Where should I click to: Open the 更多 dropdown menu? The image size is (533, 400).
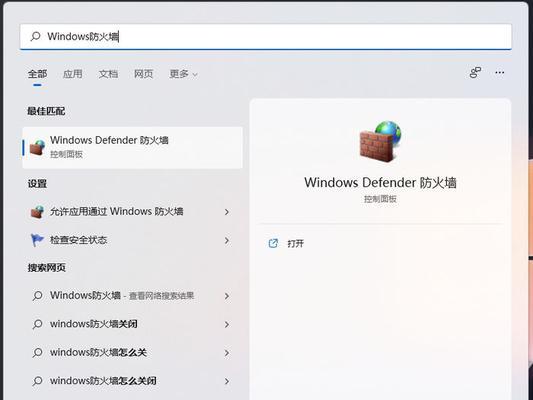(x=183, y=74)
